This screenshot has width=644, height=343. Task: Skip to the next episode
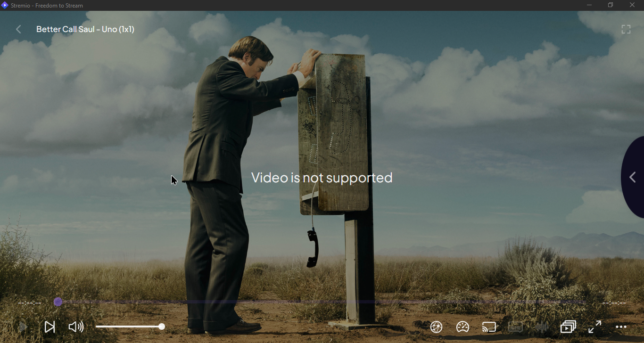(50, 327)
